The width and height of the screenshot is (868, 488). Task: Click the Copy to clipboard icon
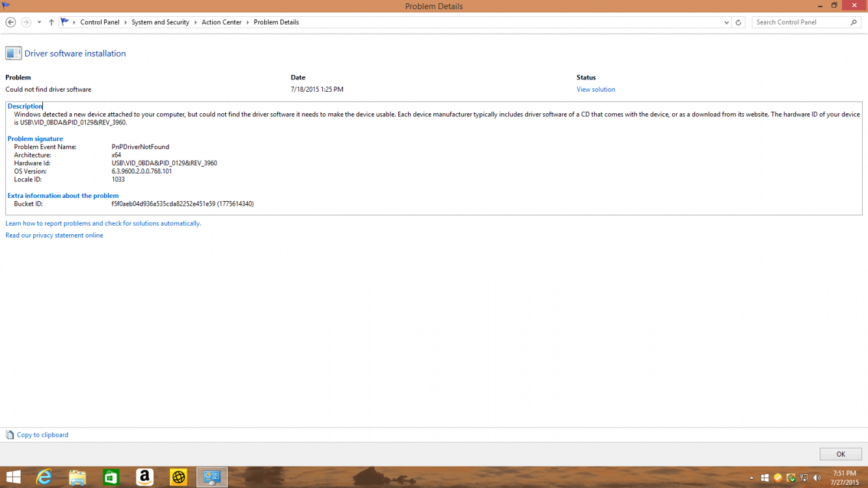coord(10,435)
